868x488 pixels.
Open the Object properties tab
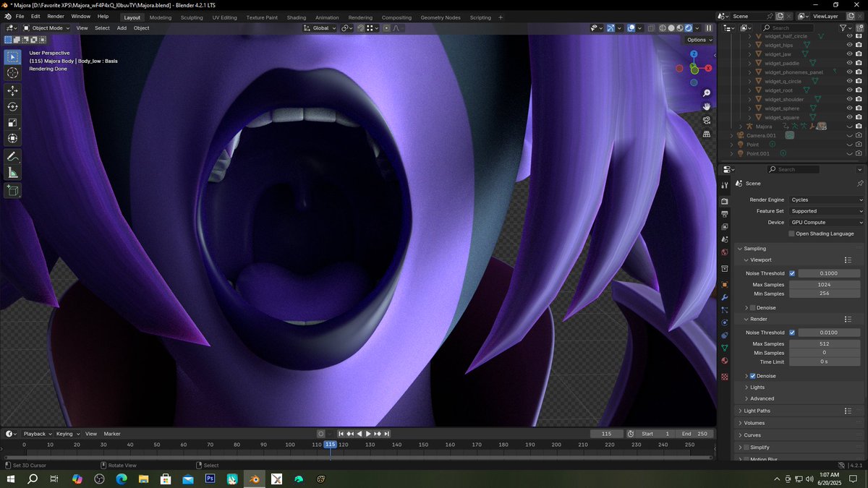pyautogui.click(x=724, y=285)
